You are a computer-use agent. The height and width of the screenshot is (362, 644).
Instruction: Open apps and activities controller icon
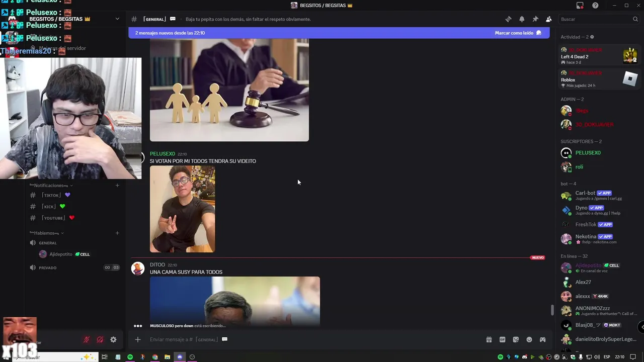(542, 339)
